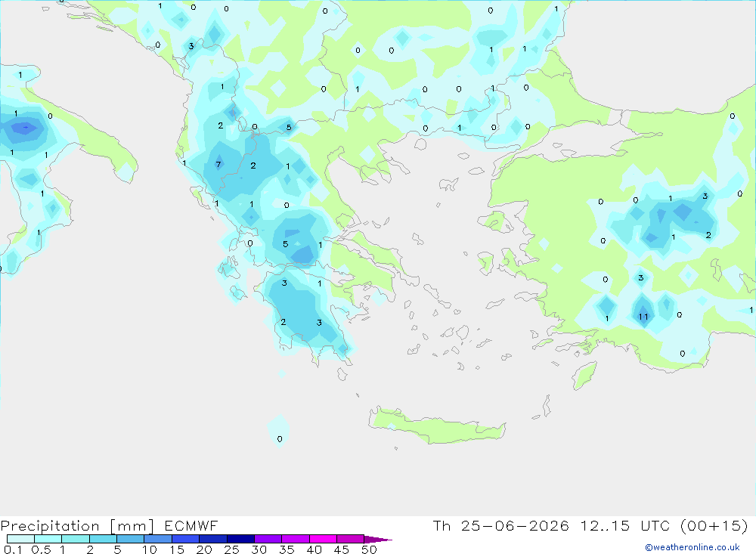The image size is (756, 554).
Task: Click the precipitation value '11' on map
Action: click(x=643, y=317)
